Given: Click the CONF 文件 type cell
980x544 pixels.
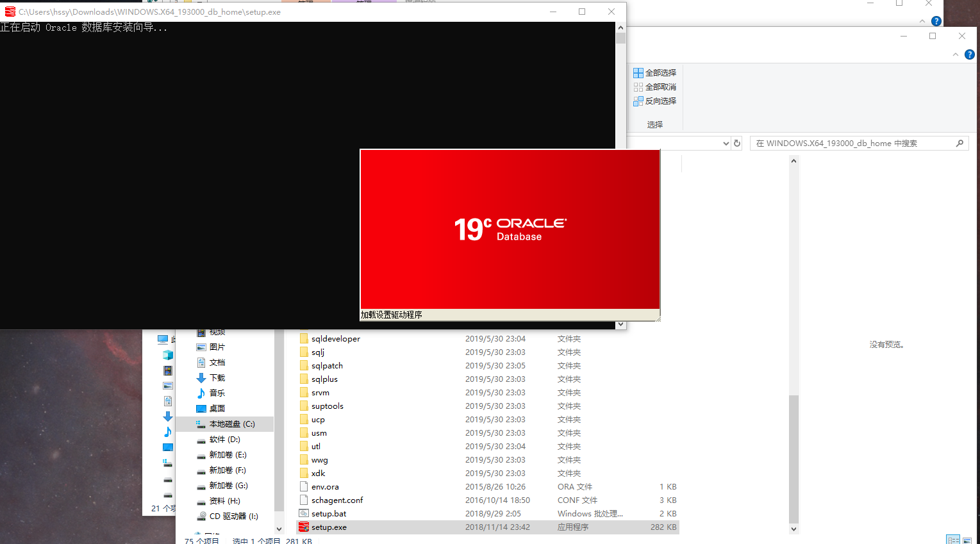Looking at the screenshot, I should pos(577,500).
